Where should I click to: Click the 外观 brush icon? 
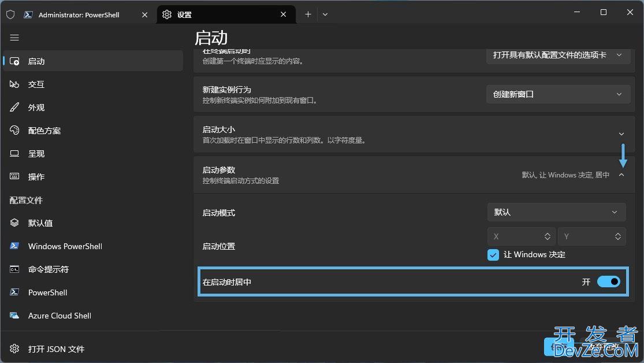pos(14,108)
